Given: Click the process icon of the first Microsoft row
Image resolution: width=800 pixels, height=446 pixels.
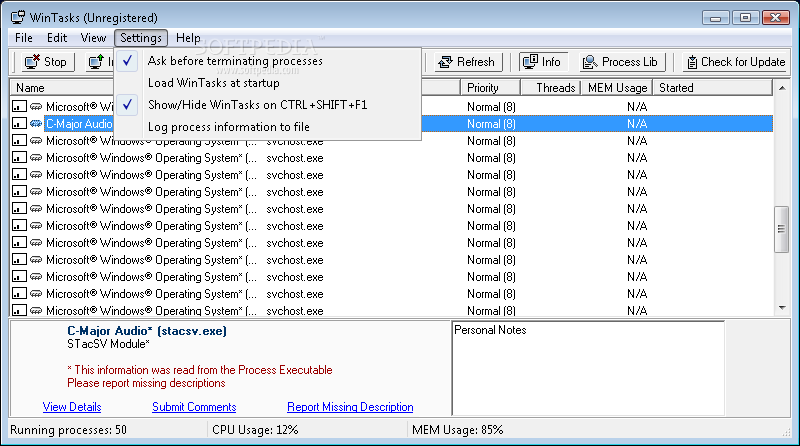Looking at the screenshot, I should (36, 107).
